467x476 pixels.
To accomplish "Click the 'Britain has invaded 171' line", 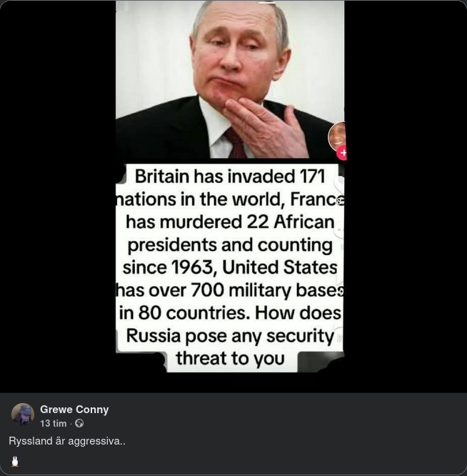I will (x=230, y=176).
